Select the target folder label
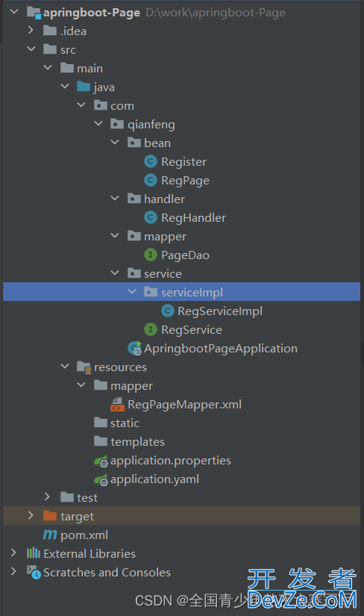Viewport: 364px width, 616px height. (78, 517)
